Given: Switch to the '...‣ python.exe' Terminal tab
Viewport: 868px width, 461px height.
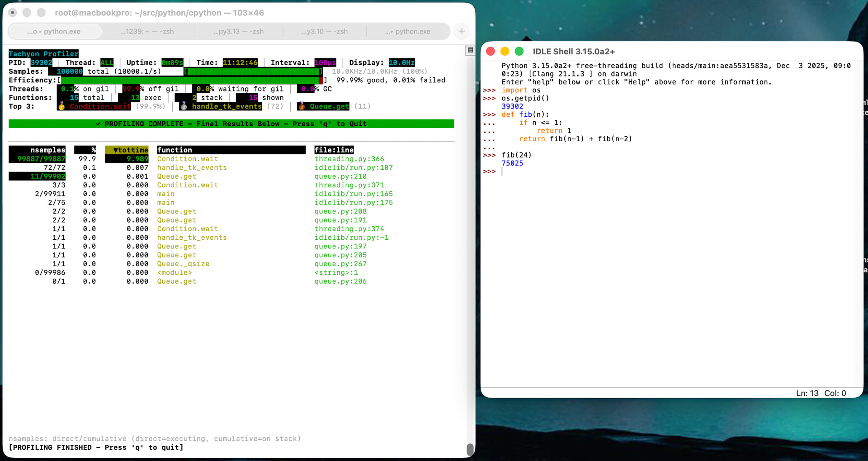Looking at the screenshot, I should 408,31.
